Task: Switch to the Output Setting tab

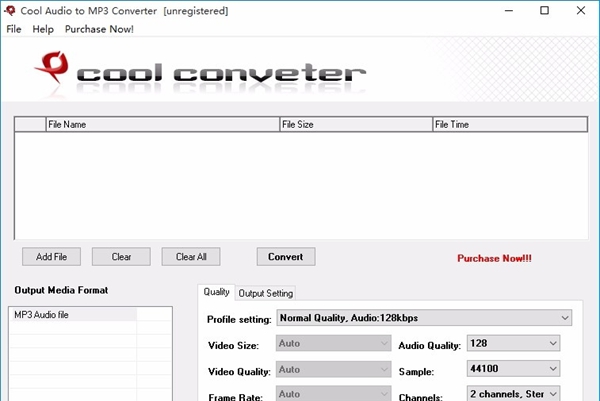Action: (x=266, y=293)
